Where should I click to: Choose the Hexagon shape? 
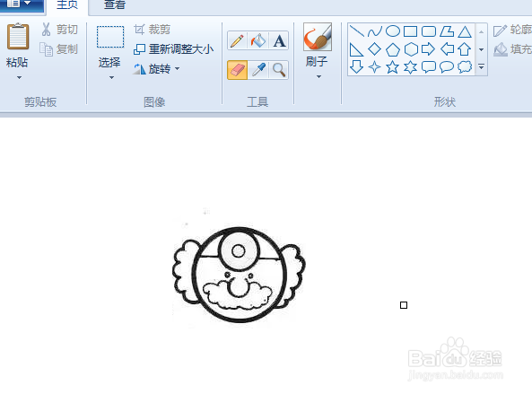pos(411,49)
